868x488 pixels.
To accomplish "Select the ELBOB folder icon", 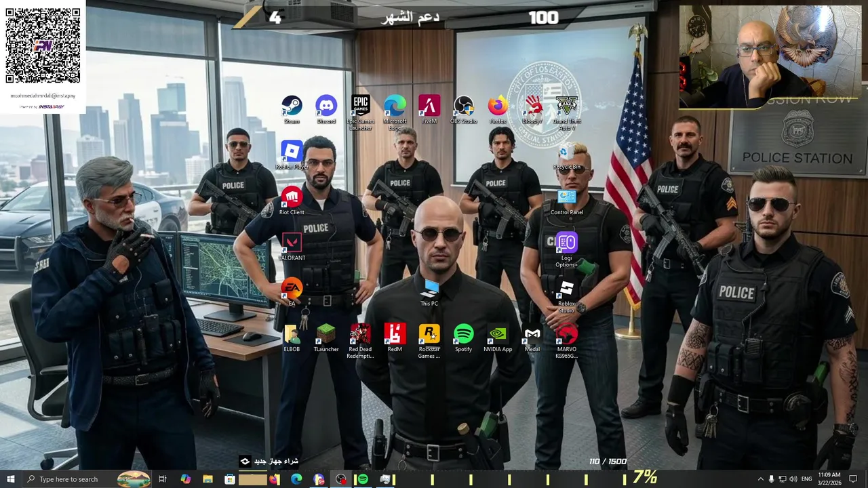I will (x=292, y=338).
